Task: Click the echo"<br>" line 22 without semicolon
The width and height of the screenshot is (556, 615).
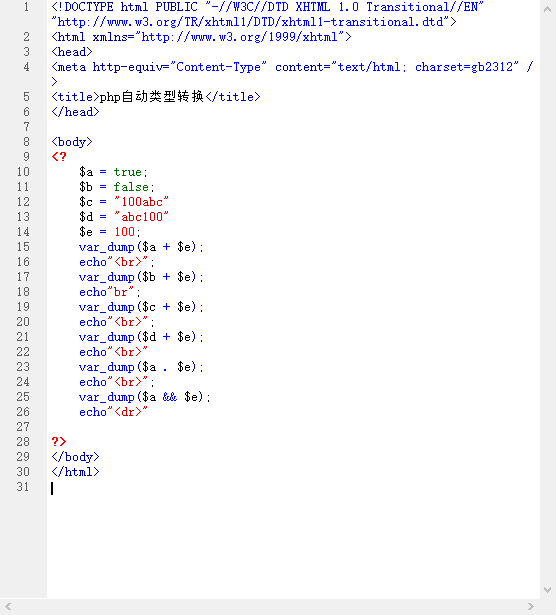Action: click(x=113, y=352)
